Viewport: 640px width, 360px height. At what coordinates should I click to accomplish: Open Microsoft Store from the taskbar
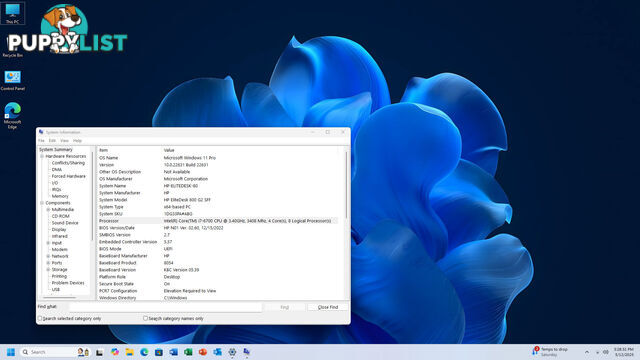click(159, 352)
